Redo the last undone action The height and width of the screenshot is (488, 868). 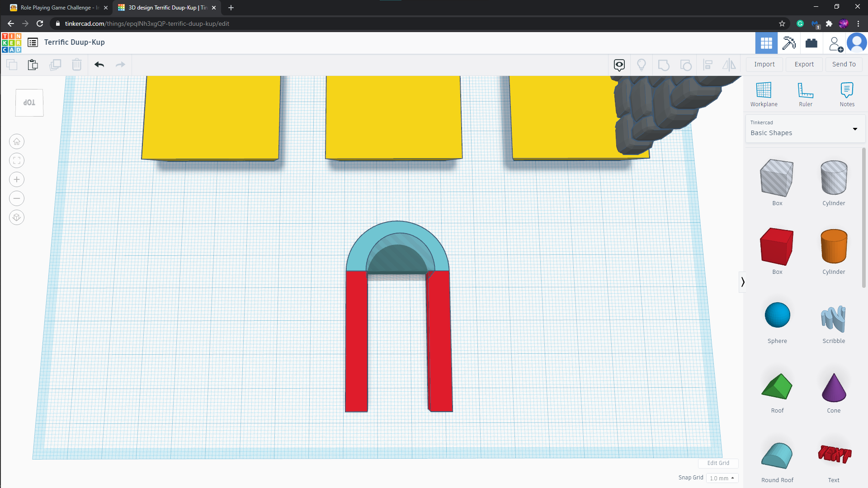pos(120,65)
